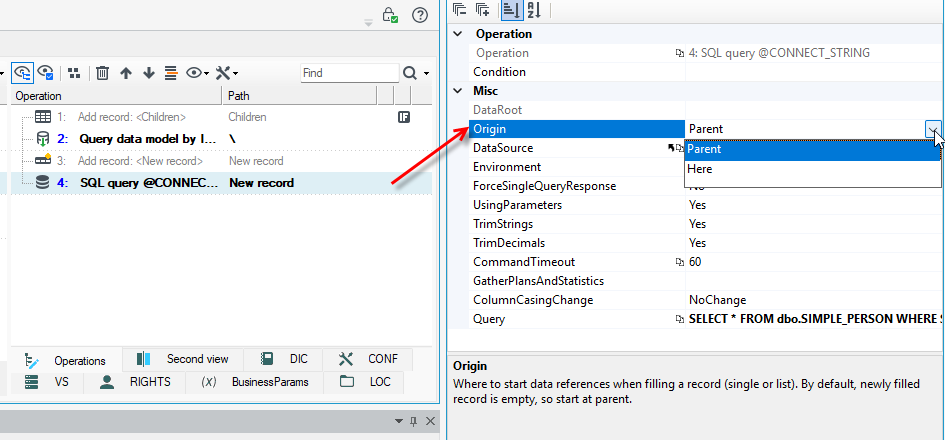The height and width of the screenshot is (440, 945).
Task: Select row 2 Query data model
Action: click(222, 139)
